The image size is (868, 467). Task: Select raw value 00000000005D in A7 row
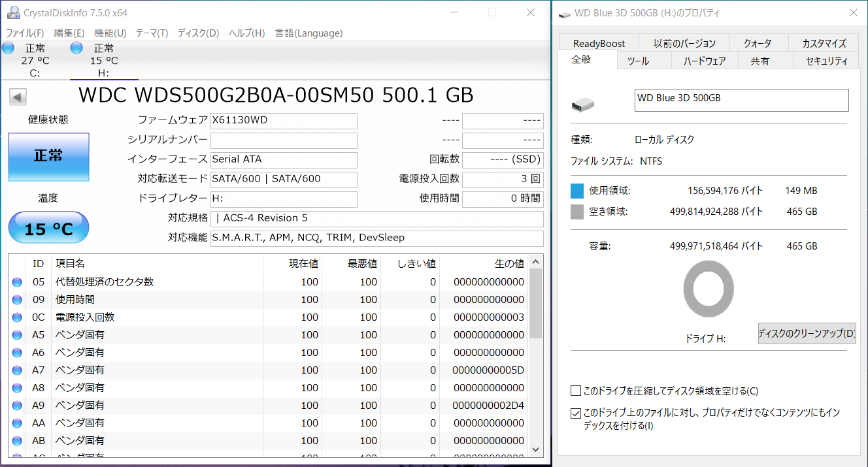488,370
